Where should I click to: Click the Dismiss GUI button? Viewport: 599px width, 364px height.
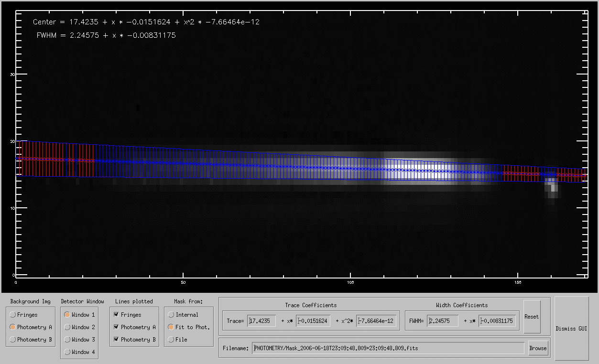571,329
